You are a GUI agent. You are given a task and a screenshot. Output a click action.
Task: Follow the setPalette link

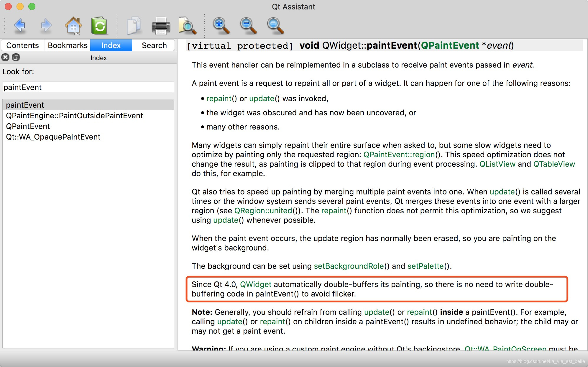426,266
